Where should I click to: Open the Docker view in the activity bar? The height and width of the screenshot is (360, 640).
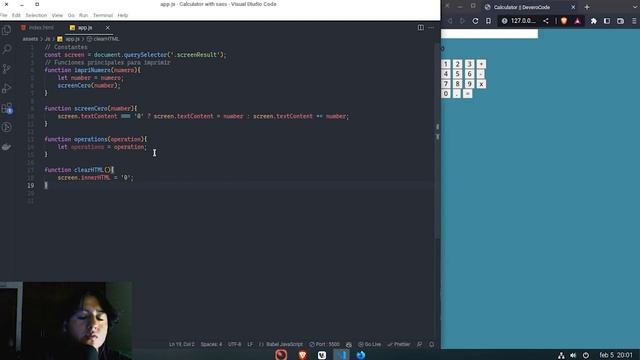pyautogui.click(x=7, y=147)
